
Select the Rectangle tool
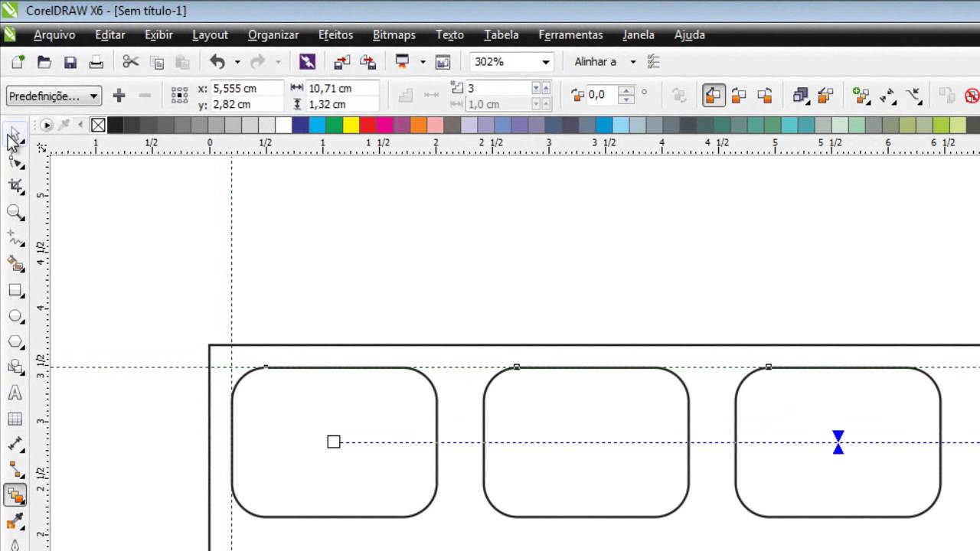pyautogui.click(x=15, y=291)
